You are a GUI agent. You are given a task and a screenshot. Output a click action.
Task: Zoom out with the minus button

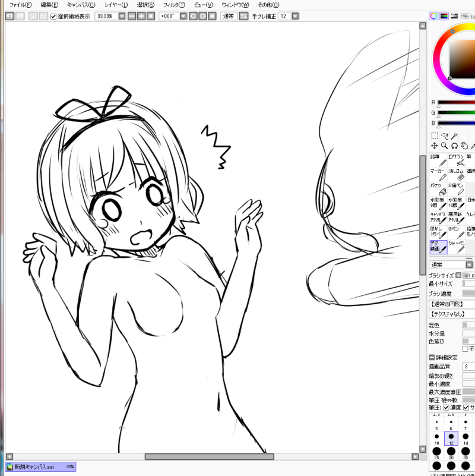[x=132, y=16]
